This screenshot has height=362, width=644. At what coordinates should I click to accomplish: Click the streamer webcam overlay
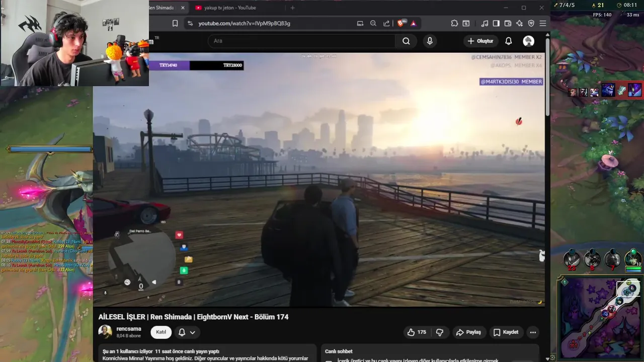click(74, 43)
